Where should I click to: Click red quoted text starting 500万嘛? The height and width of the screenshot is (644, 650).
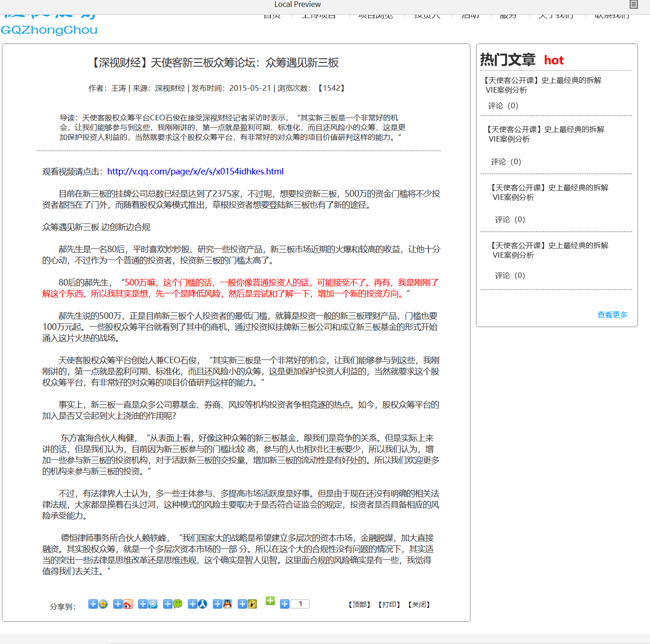coord(240,288)
